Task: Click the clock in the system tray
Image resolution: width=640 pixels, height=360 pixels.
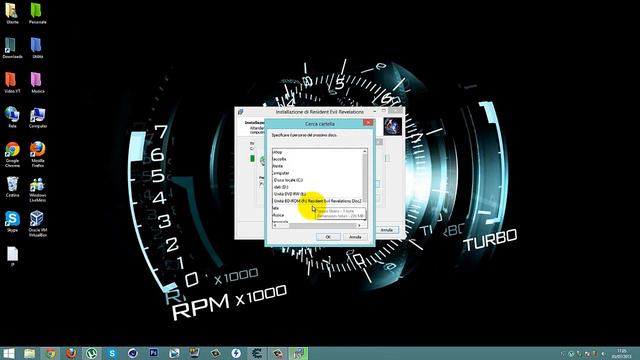Action: coord(622,353)
